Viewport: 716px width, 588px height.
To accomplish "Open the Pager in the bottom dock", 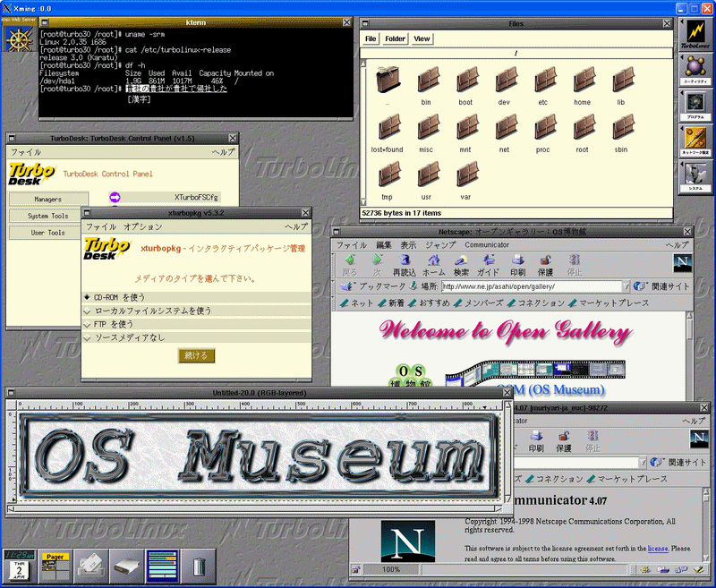I will pyautogui.click(x=55, y=567).
